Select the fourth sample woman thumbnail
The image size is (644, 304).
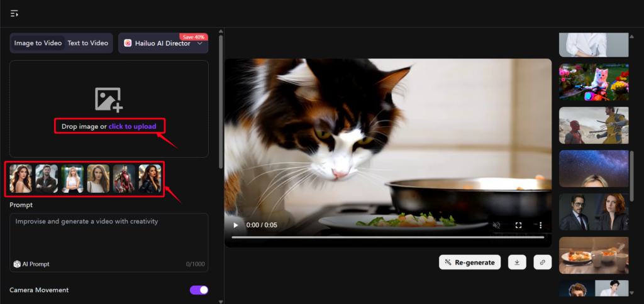(98, 179)
